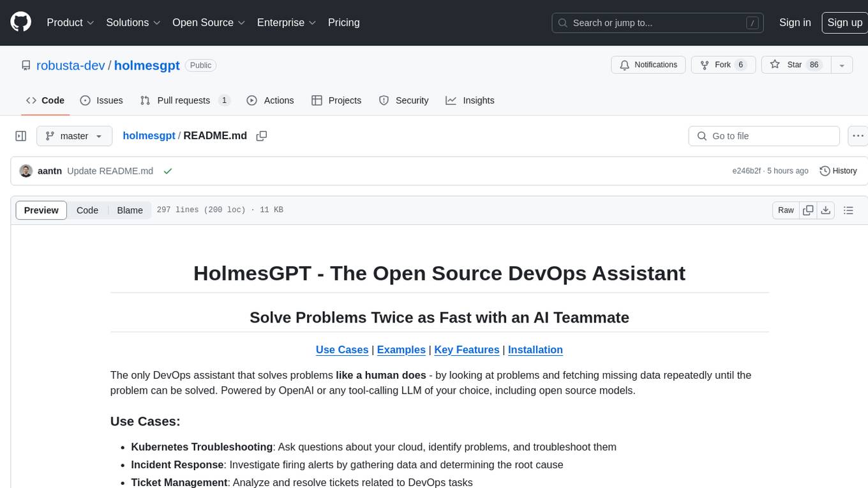The image size is (868, 488).
Task: Switch to the Insights tab
Action: (x=470, y=100)
